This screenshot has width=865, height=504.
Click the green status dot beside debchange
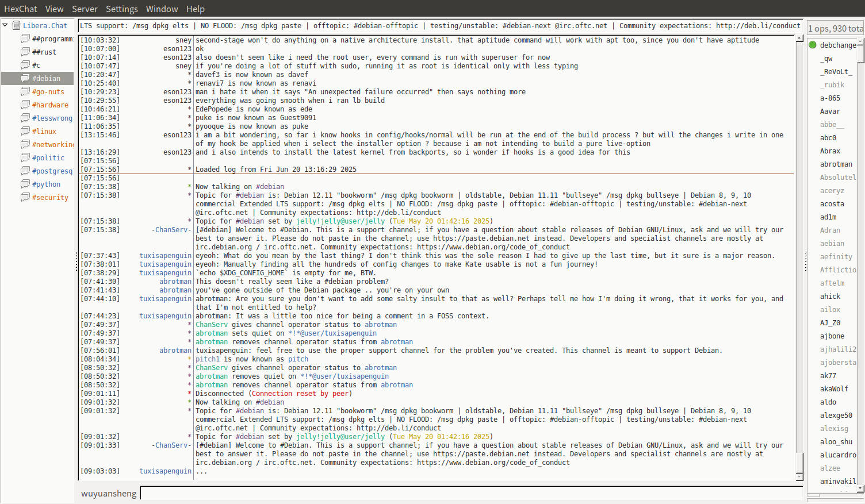tap(813, 45)
